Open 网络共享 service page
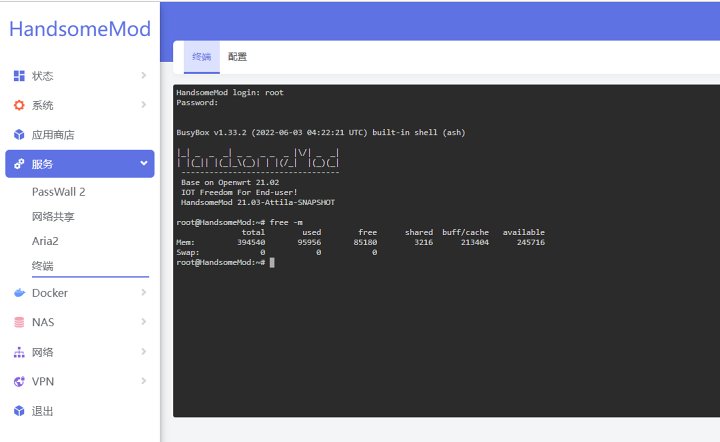Image resolution: width=720 pixels, height=442 pixels. pos(53,216)
